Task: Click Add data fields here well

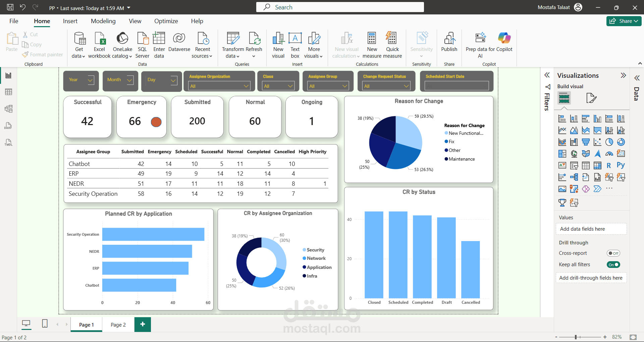Action: 591,229
